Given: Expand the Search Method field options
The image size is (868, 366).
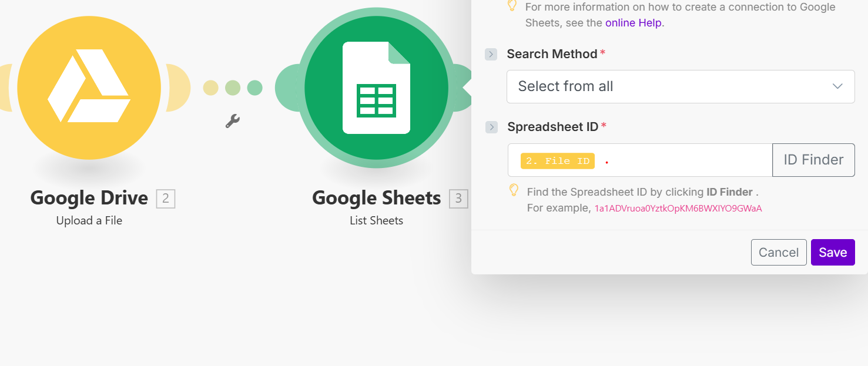Looking at the screenshot, I should click(491, 54).
